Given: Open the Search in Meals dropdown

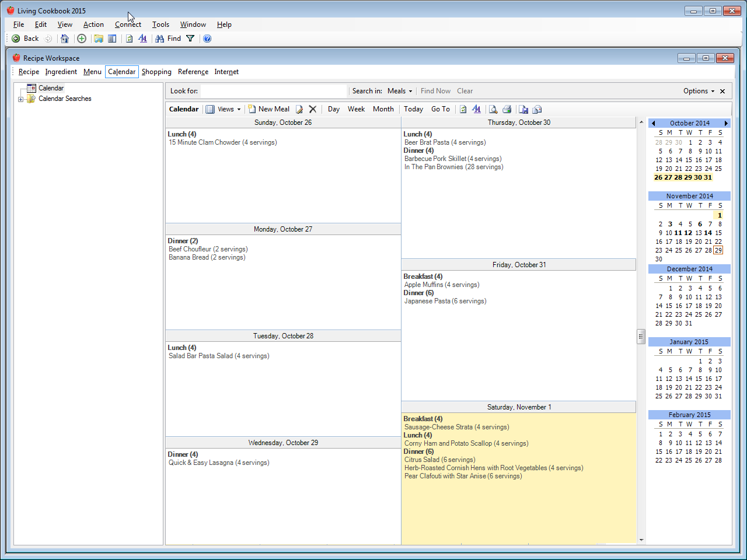Looking at the screenshot, I should pyautogui.click(x=400, y=91).
